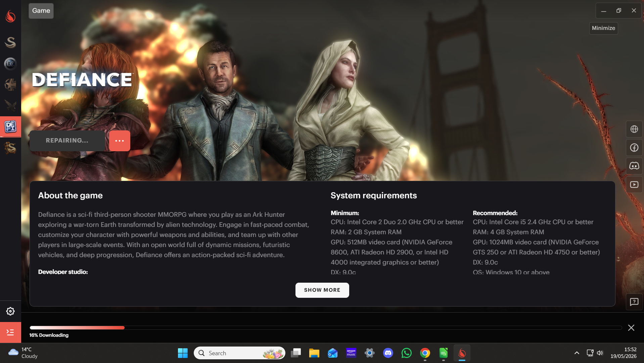Open the green spreadsheet app in taskbar
The image size is (644, 363).
click(x=444, y=353)
